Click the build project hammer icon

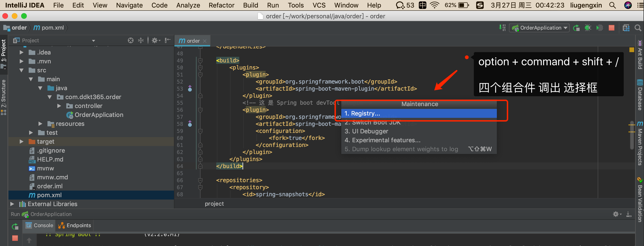(502, 28)
